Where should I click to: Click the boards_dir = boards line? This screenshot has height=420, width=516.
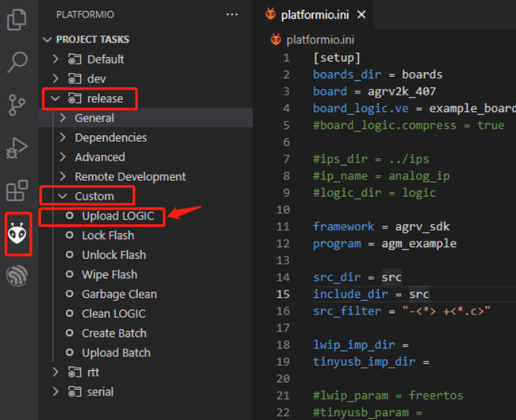[x=377, y=74]
